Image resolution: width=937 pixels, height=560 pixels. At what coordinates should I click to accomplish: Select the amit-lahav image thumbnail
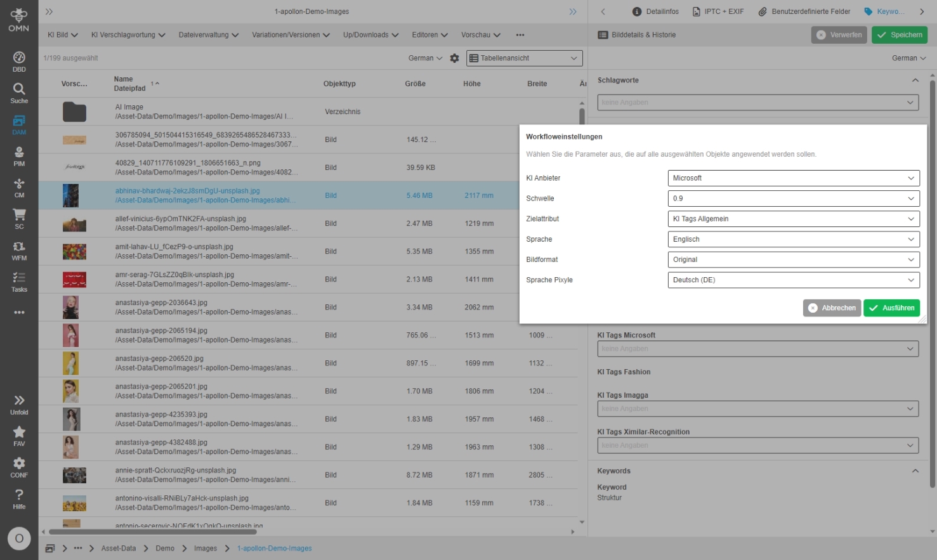(x=74, y=252)
